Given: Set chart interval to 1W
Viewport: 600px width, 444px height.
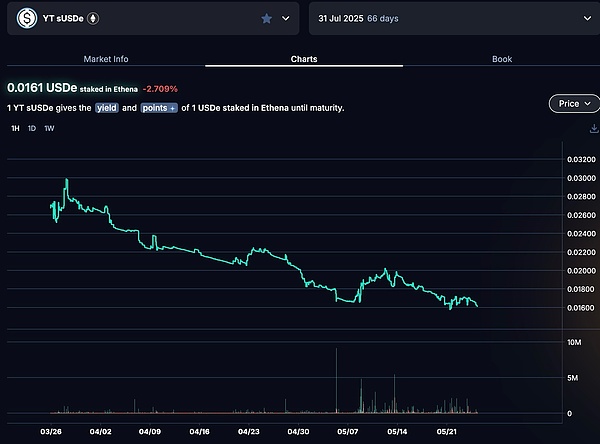Looking at the screenshot, I should [x=49, y=129].
